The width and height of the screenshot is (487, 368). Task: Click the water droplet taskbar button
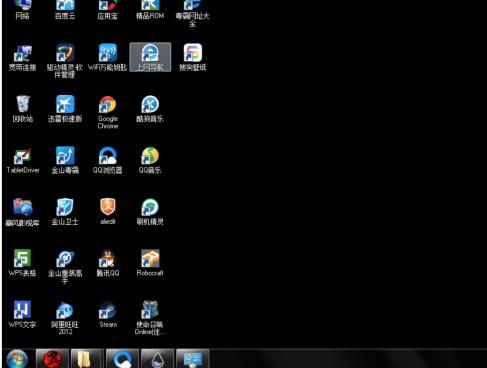(157, 359)
